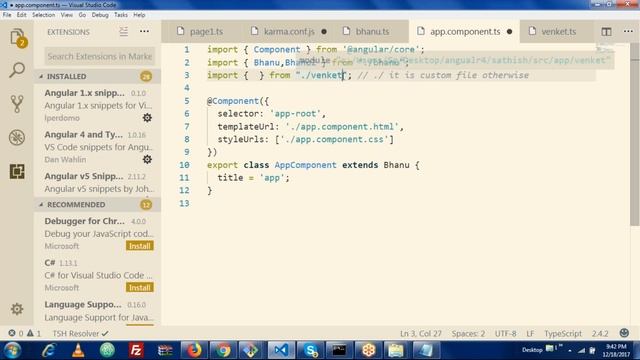Open the Selection menu

[x=43, y=15]
